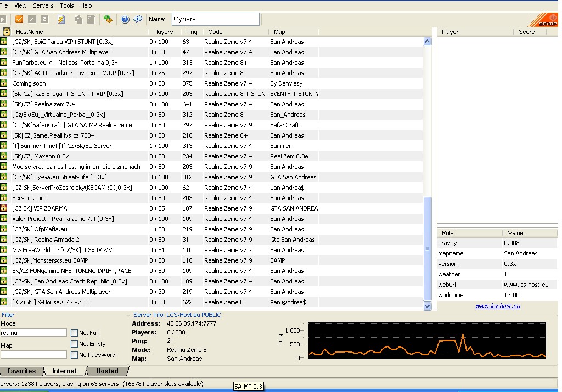Image resolution: width=562 pixels, height=392 pixels.
Task: Open the Servers menu
Action: point(43,5)
